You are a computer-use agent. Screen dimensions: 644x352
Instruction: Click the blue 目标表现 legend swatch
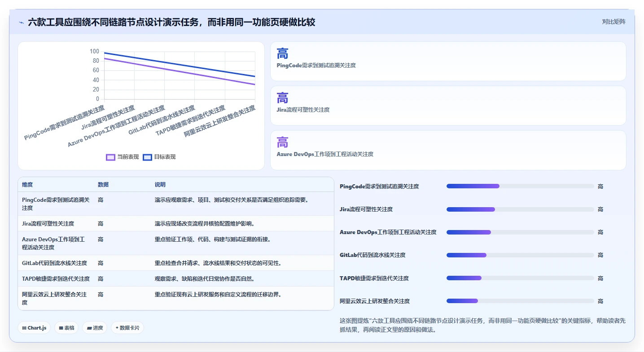pyautogui.click(x=147, y=157)
